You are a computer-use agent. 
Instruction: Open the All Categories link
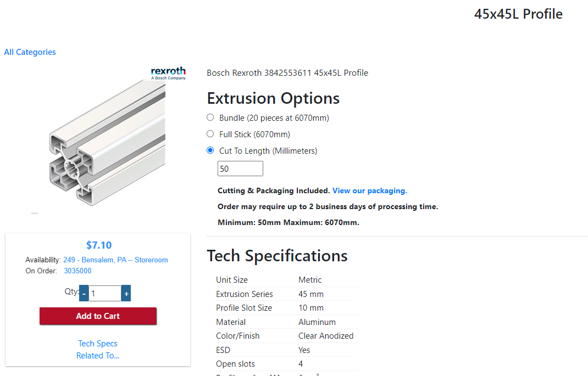[30, 52]
